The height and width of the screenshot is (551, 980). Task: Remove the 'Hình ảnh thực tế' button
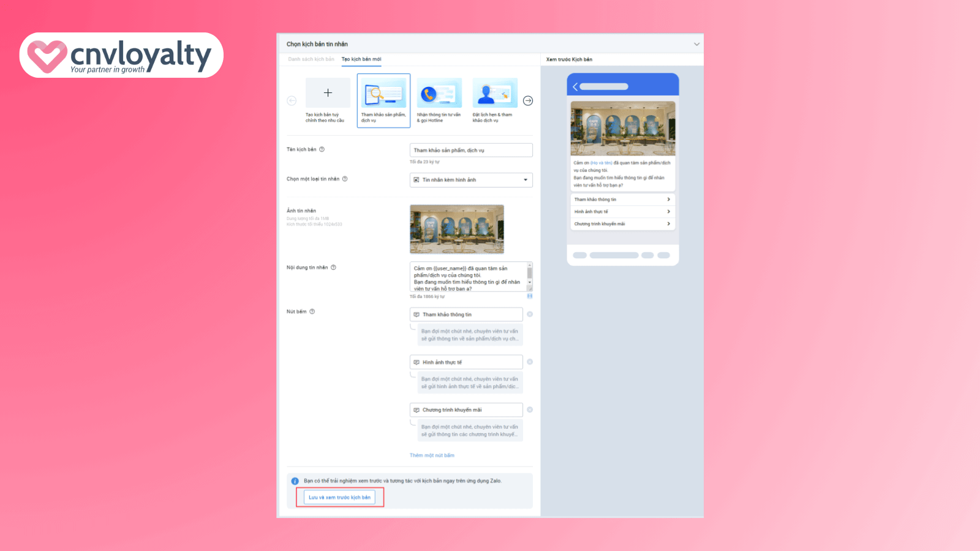[530, 362]
